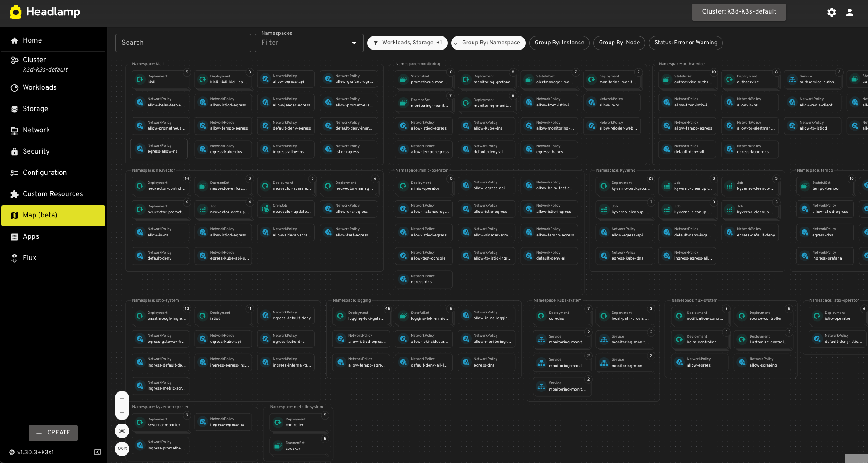Click inside the Search field
The height and width of the screenshot is (463, 868).
(x=183, y=43)
